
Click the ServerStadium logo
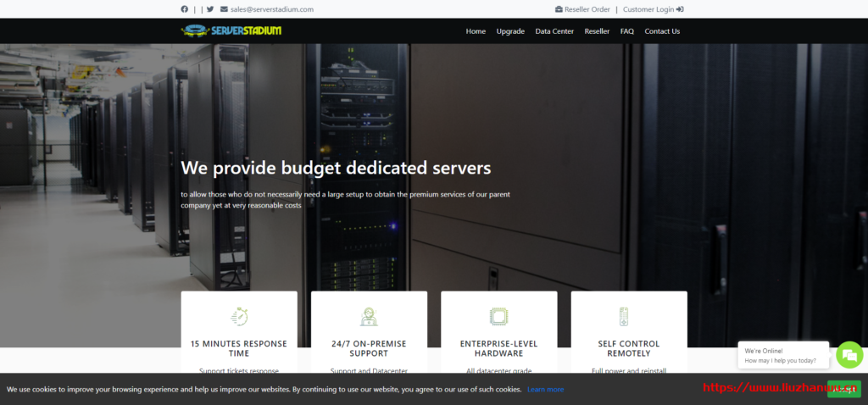pos(231,31)
